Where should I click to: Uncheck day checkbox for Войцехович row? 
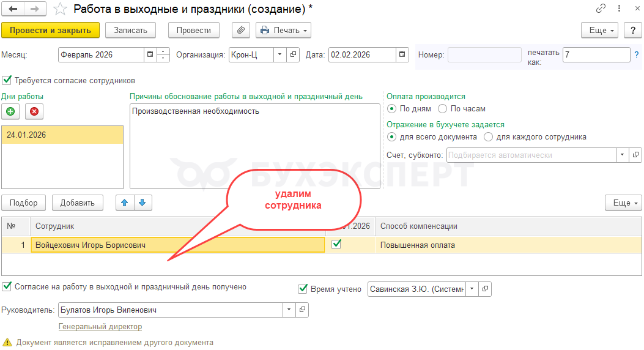(x=337, y=244)
